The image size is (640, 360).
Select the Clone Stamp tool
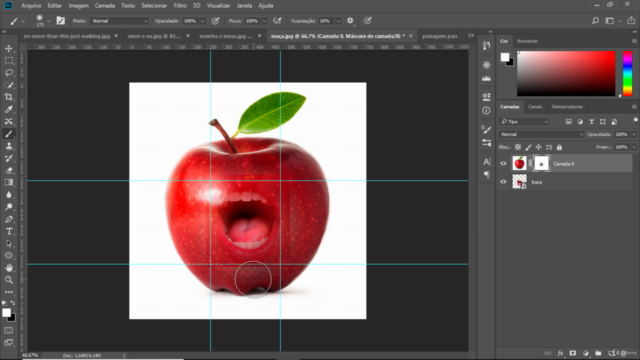coord(9,146)
